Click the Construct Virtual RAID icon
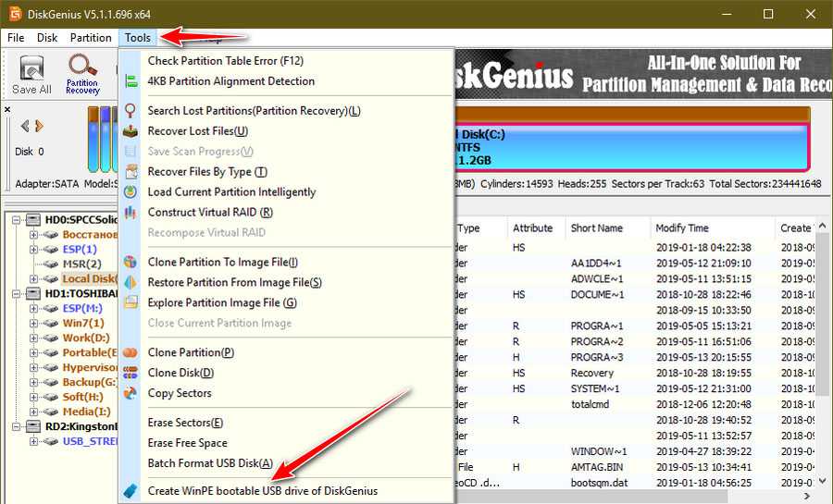The height and width of the screenshot is (504, 833). (x=131, y=213)
